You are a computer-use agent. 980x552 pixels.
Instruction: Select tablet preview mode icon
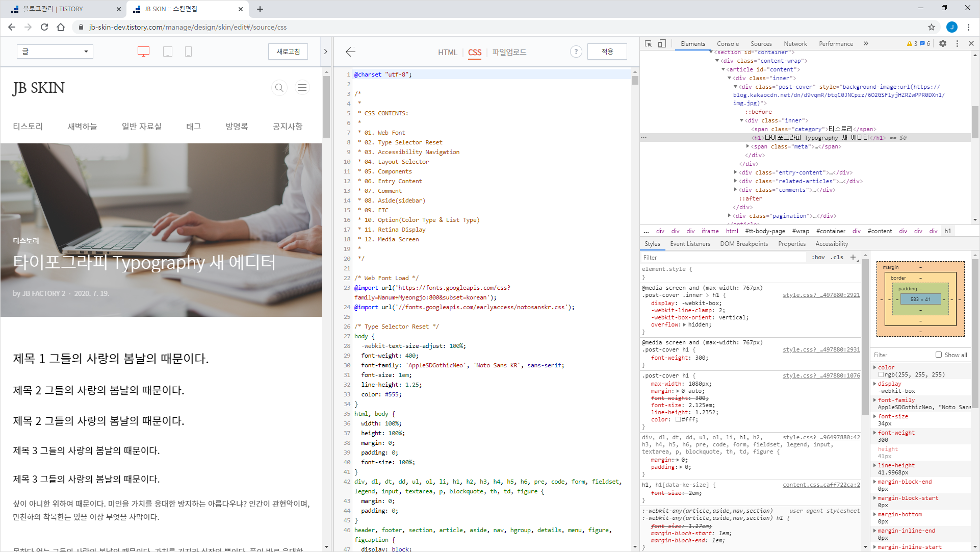168,52
